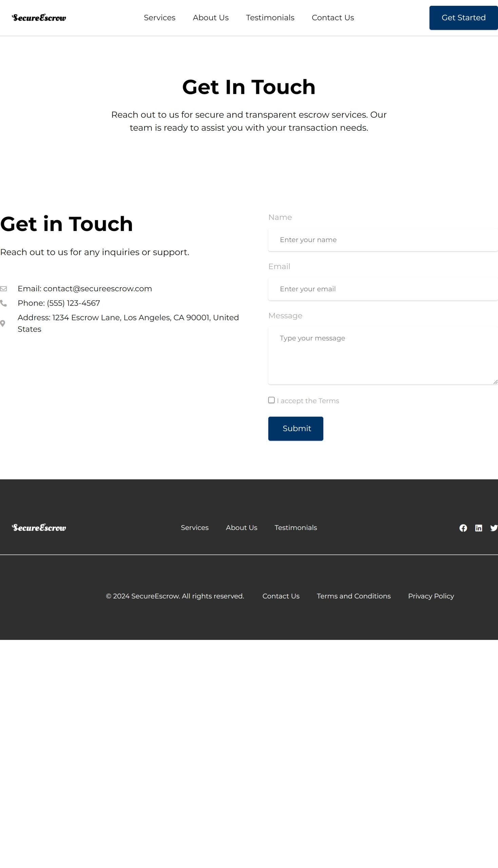Open the LinkedIn icon in the footer

tap(479, 528)
